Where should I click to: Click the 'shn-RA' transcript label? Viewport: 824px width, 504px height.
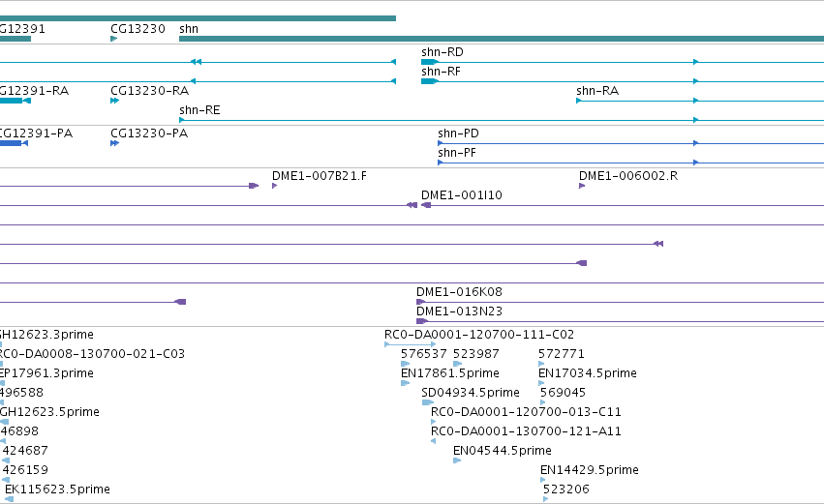pyautogui.click(x=597, y=91)
